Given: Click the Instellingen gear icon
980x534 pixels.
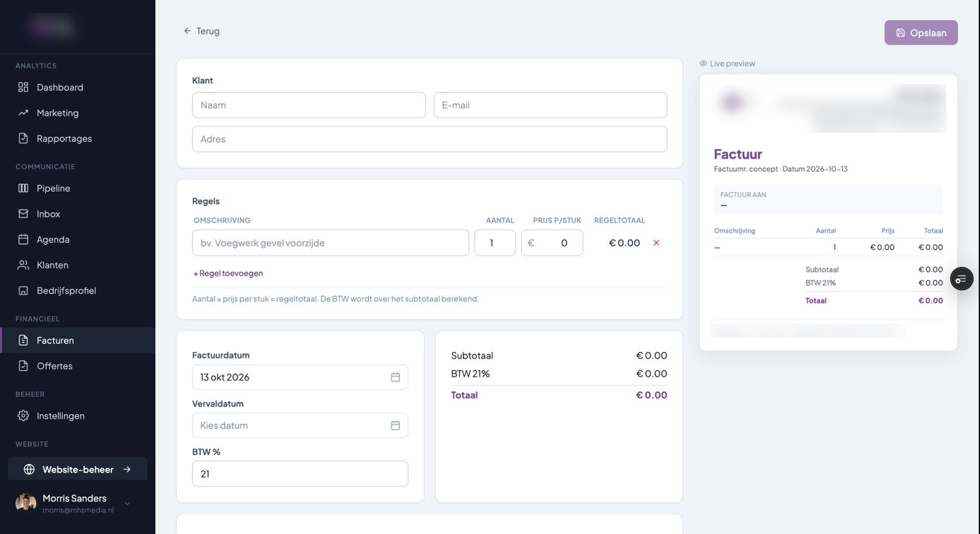Looking at the screenshot, I should (23, 416).
